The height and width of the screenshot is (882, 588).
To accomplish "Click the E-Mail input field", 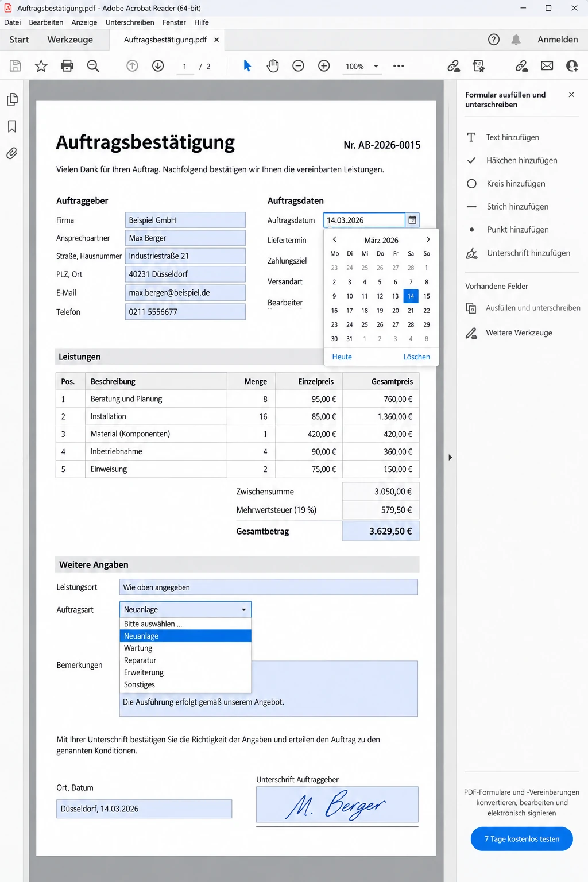I will (x=185, y=292).
